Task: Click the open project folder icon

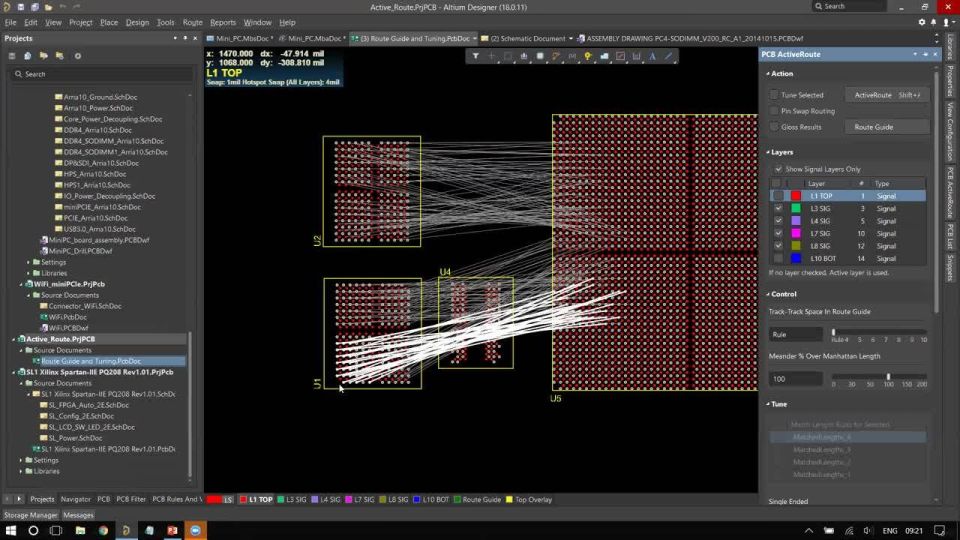Action: click(43, 56)
